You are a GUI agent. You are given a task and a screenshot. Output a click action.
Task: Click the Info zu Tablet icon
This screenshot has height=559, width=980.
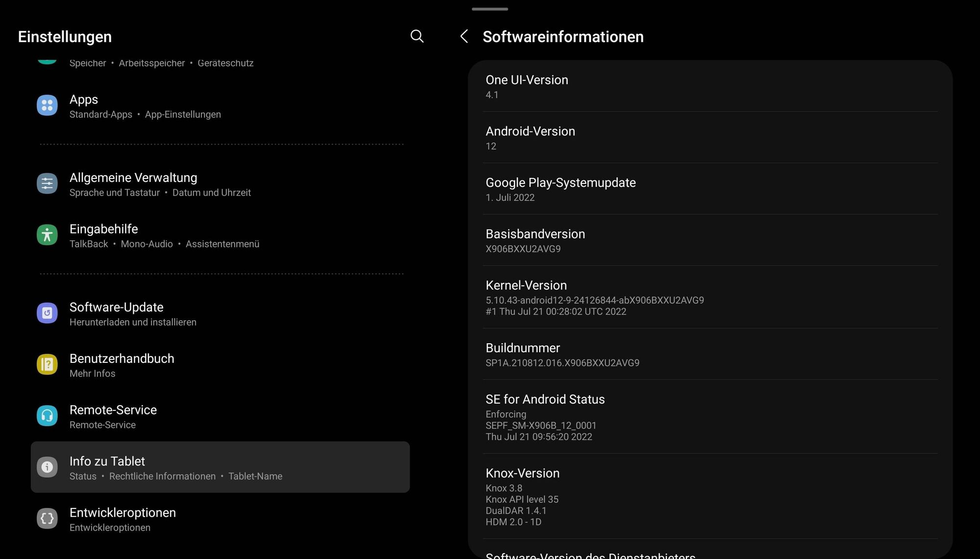47,467
